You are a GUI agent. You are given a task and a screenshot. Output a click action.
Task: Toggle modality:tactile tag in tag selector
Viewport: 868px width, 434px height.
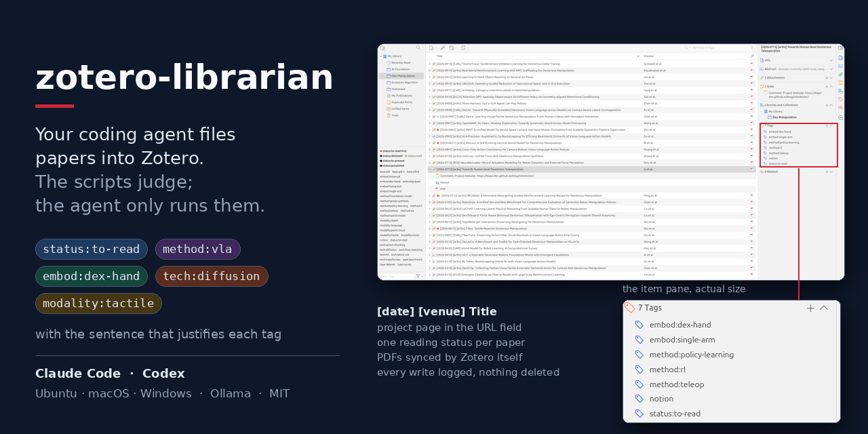click(x=389, y=235)
